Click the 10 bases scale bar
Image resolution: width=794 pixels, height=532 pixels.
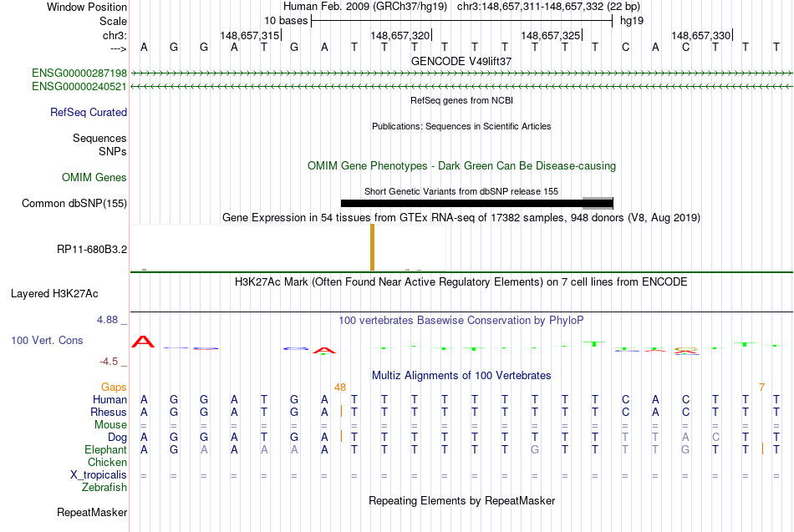(x=461, y=21)
